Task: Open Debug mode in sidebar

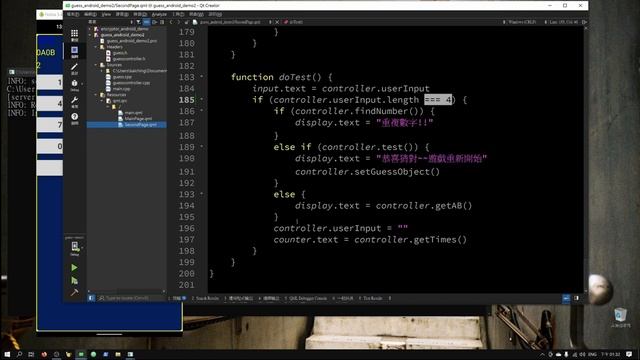Action: (74, 85)
